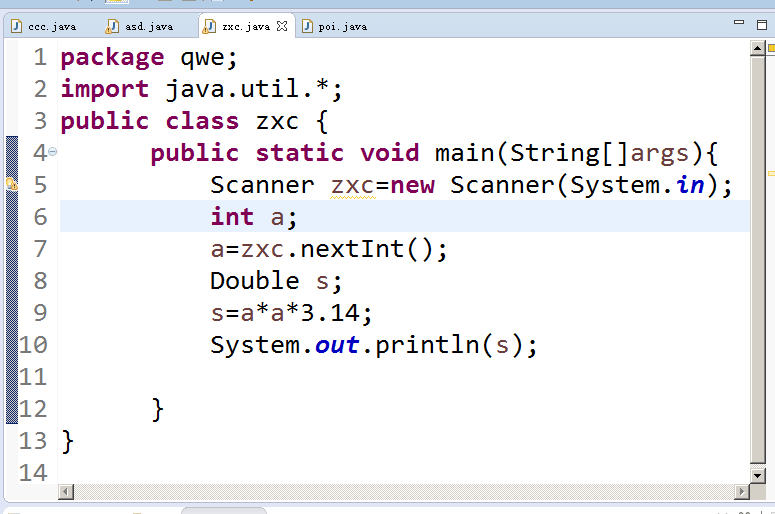775x514 pixels.
Task: Click 'String[]args' parameter on line 4
Action: (599, 153)
